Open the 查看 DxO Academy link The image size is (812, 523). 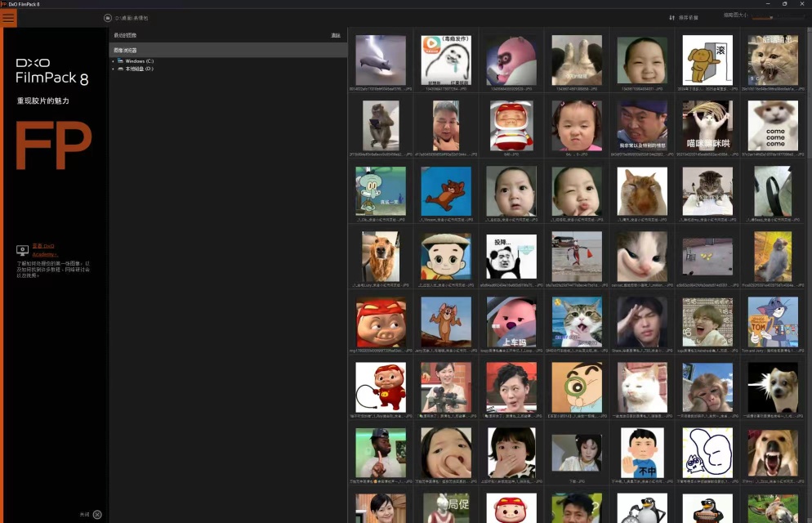(45, 250)
